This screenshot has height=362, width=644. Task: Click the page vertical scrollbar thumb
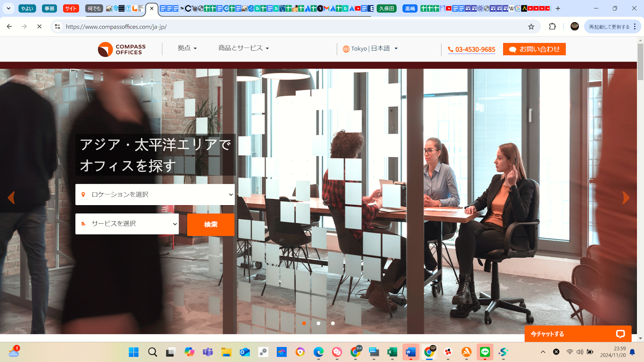[x=640, y=61]
